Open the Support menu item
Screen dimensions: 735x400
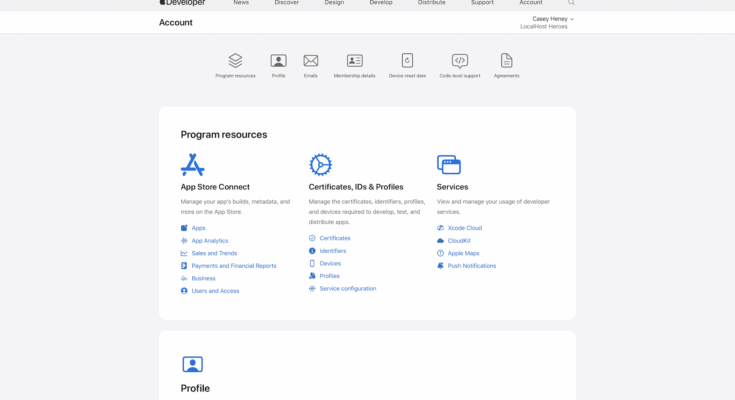[x=482, y=2]
